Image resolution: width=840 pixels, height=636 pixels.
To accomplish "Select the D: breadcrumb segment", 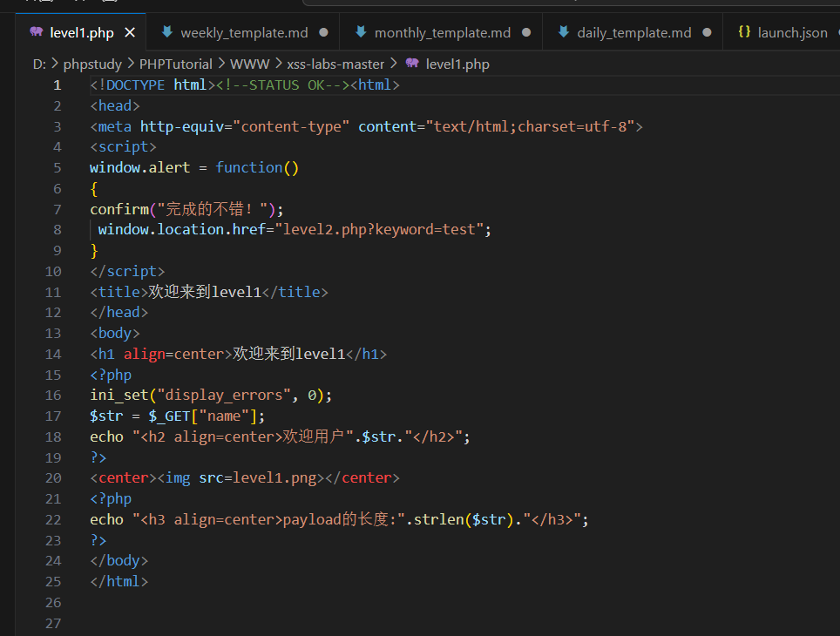I will coord(39,64).
